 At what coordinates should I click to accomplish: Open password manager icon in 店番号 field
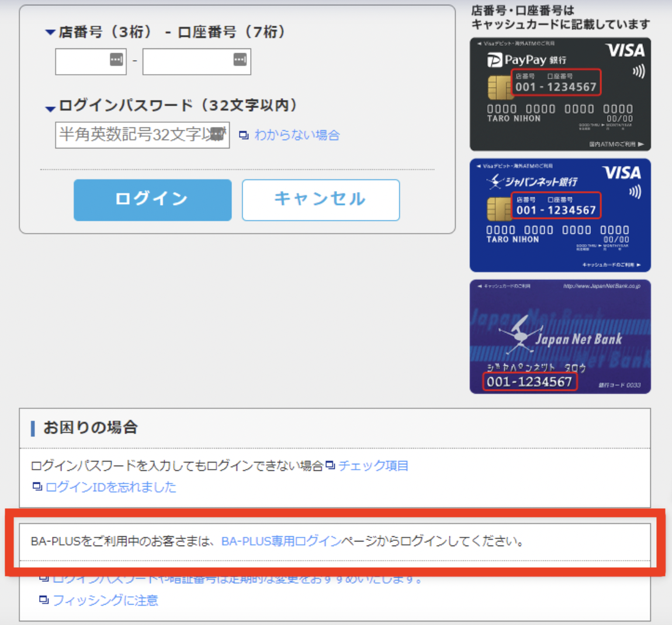pos(116,59)
